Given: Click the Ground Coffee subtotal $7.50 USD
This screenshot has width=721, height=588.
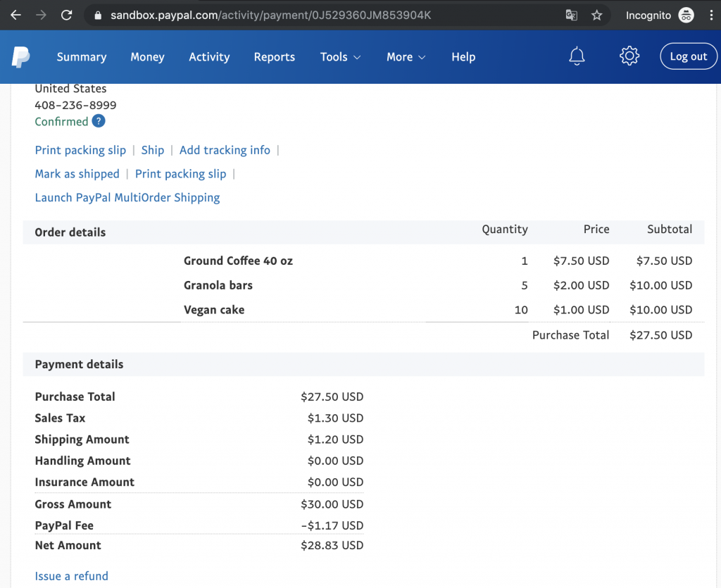Looking at the screenshot, I should coord(664,261).
